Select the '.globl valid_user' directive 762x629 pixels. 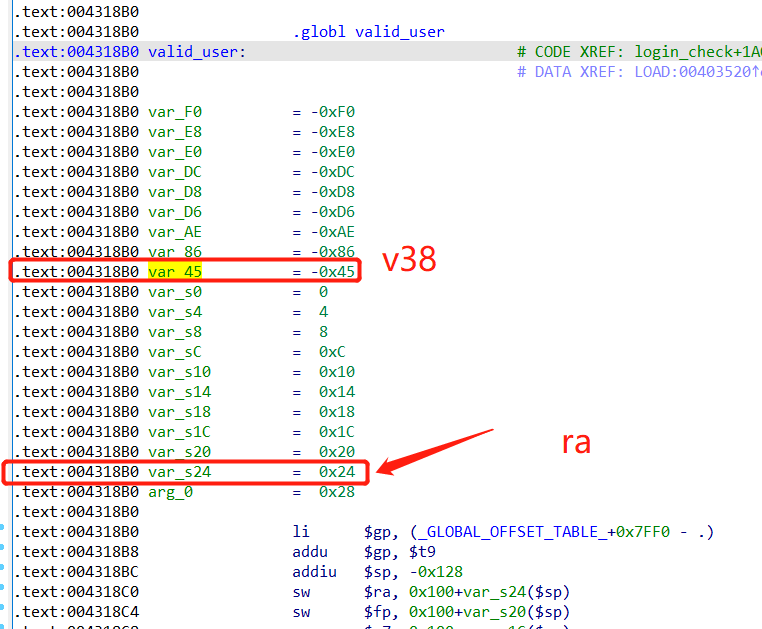[x=368, y=32]
